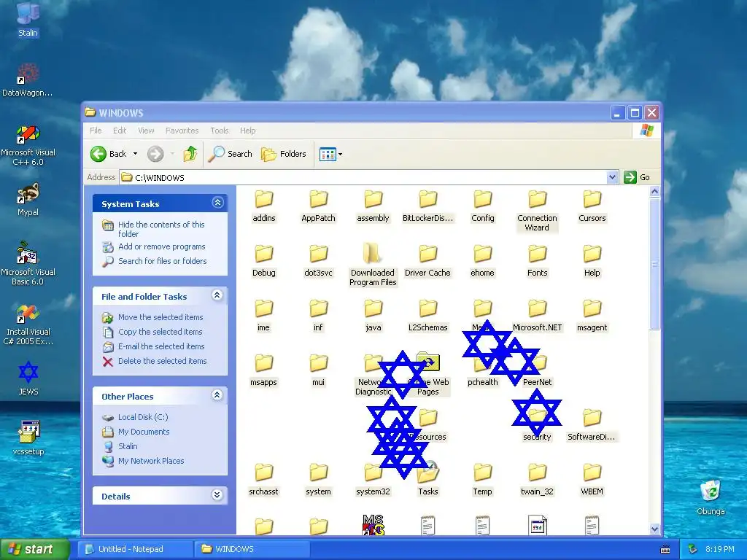Click the file list scroll up arrow
This screenshot has height=560, width=747.
pyautogui.click(x=654, y=192)
